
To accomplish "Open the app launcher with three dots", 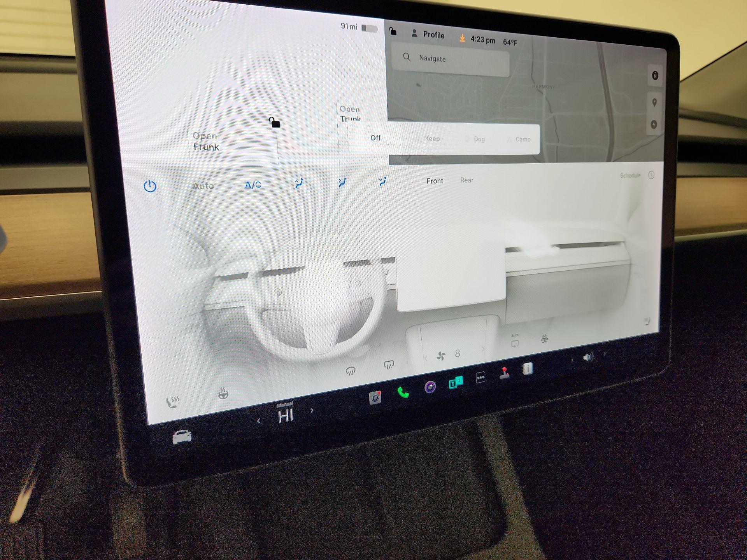I will coord(480,376).
